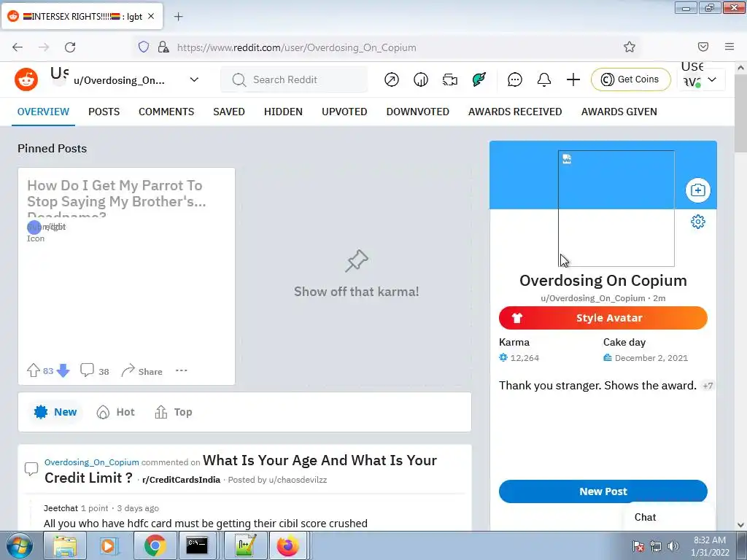Open profile settings gear icon

tap(698, 222)
